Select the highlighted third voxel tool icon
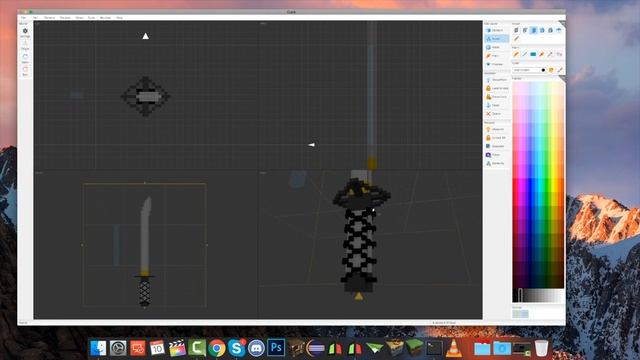The width and height of the screenshot is (640, 360). pos(533,30)
